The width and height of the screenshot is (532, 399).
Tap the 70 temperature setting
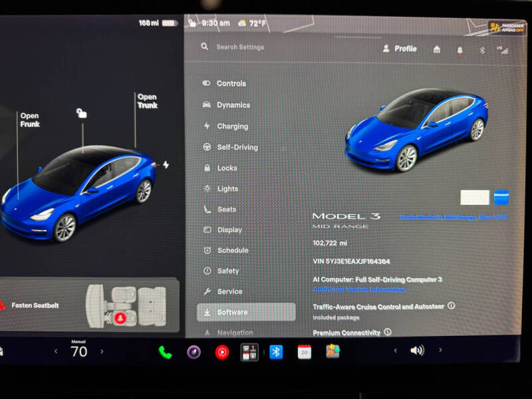(x=78, y=352)
